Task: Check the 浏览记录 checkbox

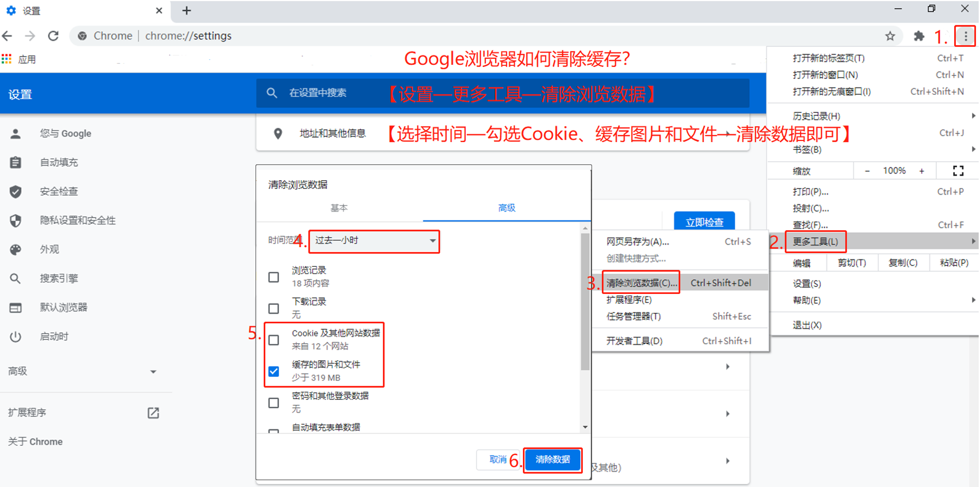Action: pyautogui.click(x=274, y=277)
